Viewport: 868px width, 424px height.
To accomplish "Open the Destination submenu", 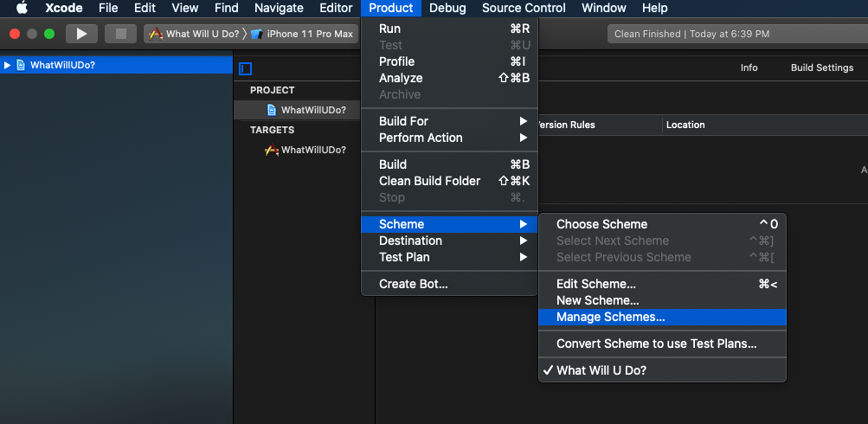I will click(449, 241).
